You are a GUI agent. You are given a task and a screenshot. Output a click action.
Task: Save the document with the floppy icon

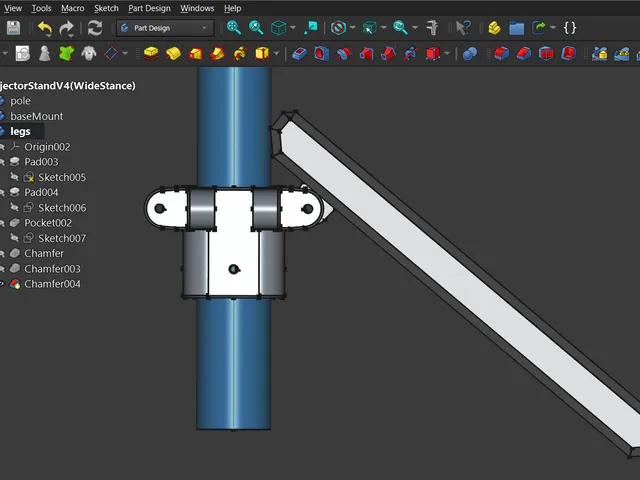coord(13,28)
